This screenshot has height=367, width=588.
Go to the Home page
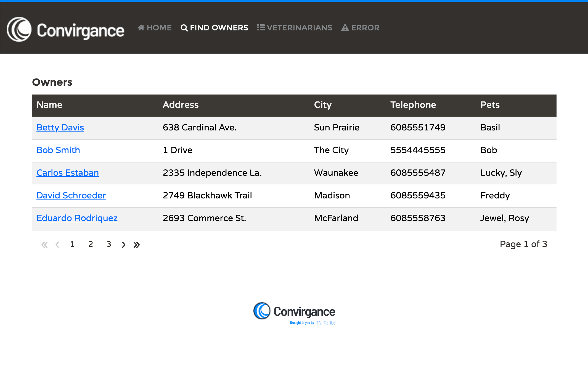click(x=155, y=28)
